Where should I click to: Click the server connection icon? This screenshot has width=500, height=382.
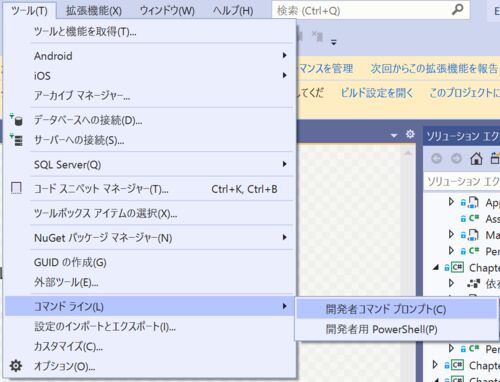tap(16, 140)
